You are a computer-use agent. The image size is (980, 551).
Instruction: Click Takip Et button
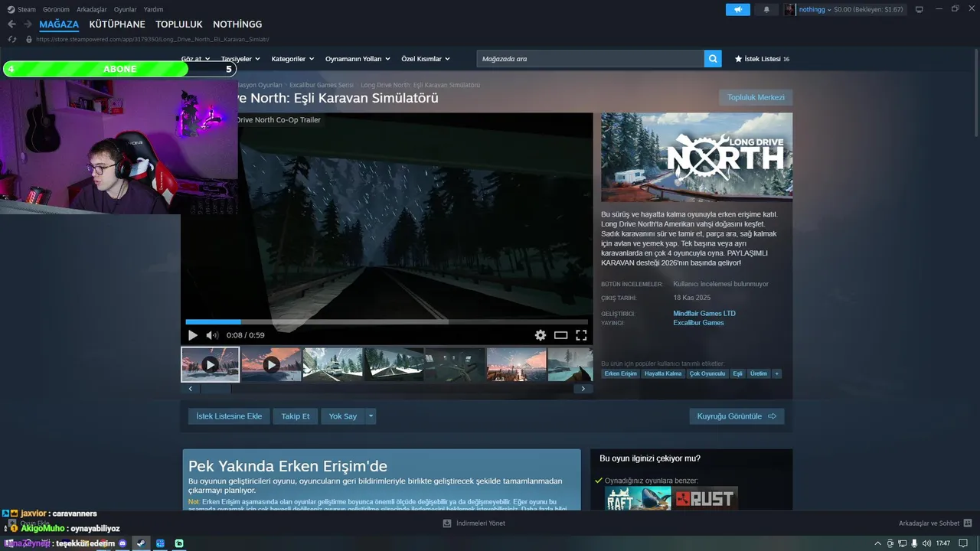pos(296,416)
